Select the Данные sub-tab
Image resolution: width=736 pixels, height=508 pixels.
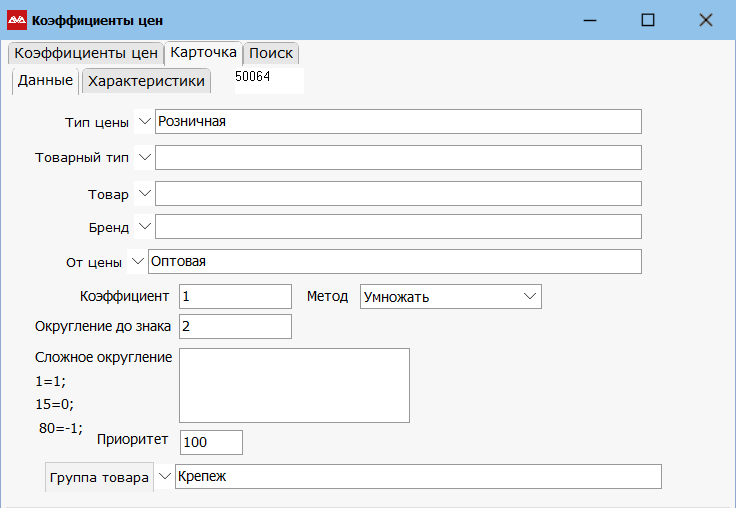point(45,80)
